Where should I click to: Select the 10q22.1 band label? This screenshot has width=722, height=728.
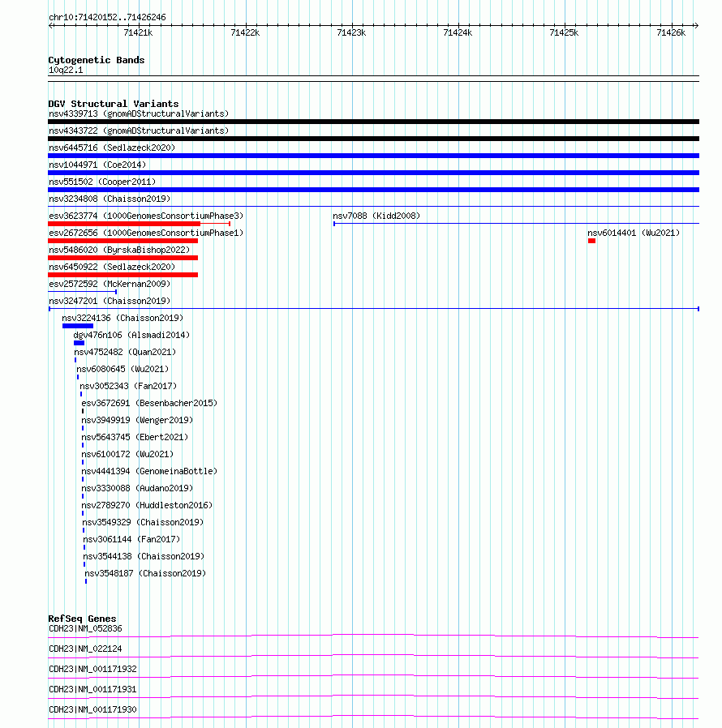click(66, 70)
